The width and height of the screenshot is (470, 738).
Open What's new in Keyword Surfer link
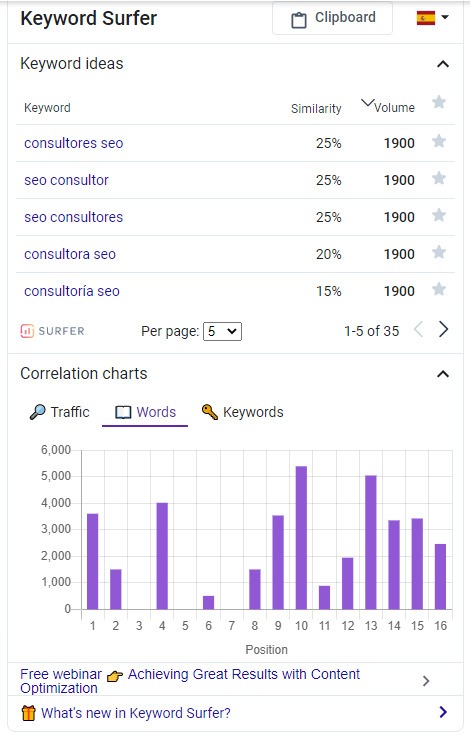[136, 713]
